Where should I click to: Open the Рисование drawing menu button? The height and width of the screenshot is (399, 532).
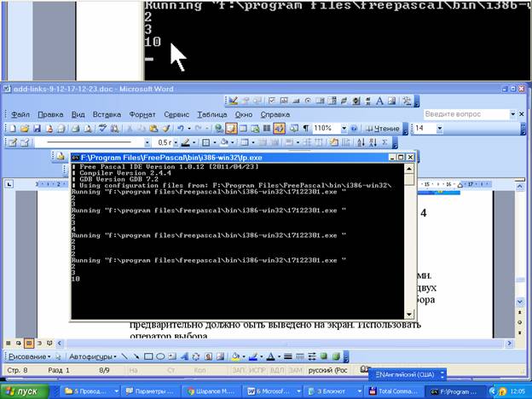pos(30,356)
